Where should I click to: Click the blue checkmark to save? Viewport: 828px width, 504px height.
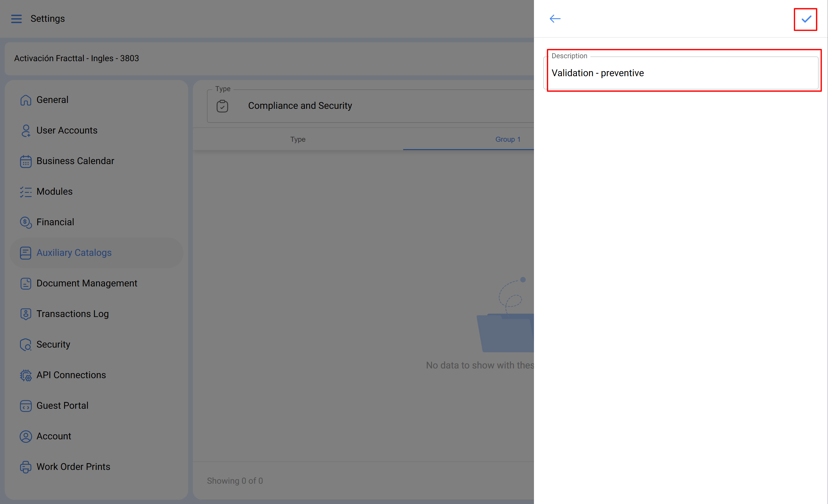pyautogui.click(x=806, y=19)
